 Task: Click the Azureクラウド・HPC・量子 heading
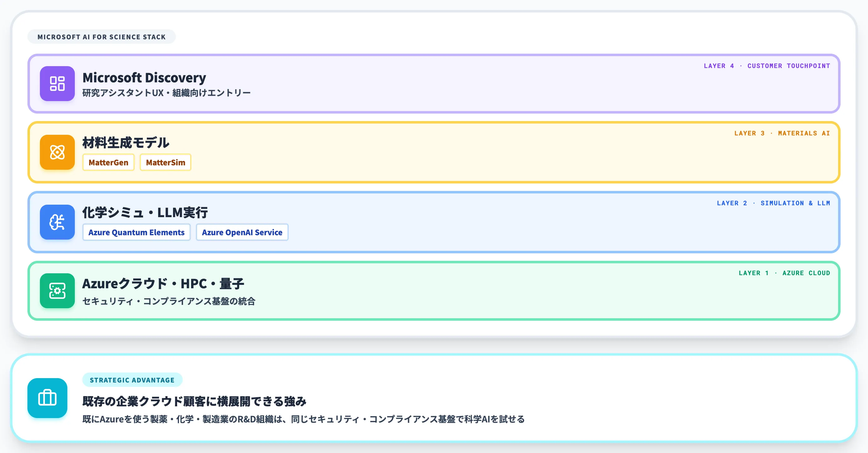pyautogui.click(x=163, y=284)
